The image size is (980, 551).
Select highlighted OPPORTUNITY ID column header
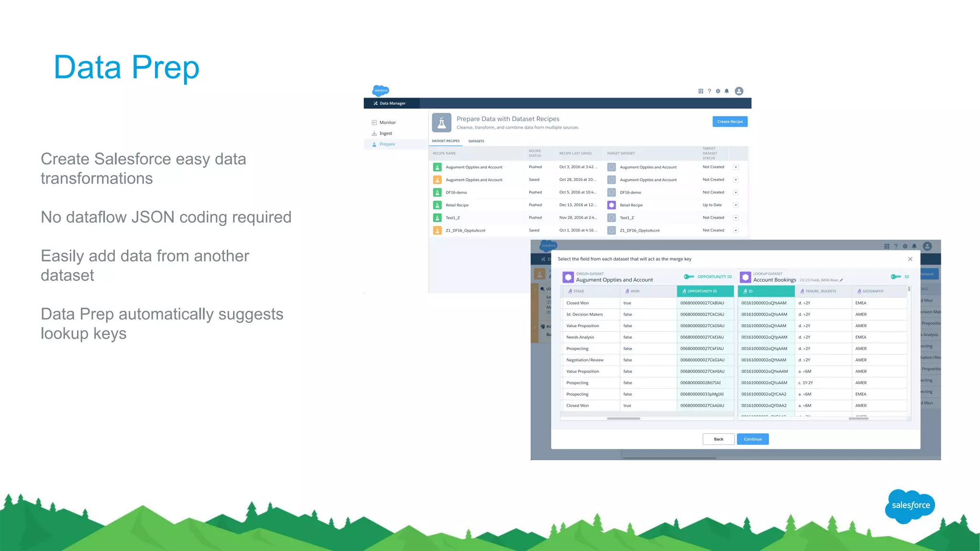click(x=705, y=291)
